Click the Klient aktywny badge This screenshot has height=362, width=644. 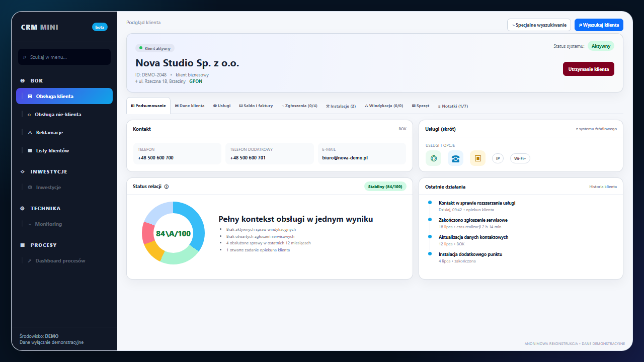tap(155, 48)
